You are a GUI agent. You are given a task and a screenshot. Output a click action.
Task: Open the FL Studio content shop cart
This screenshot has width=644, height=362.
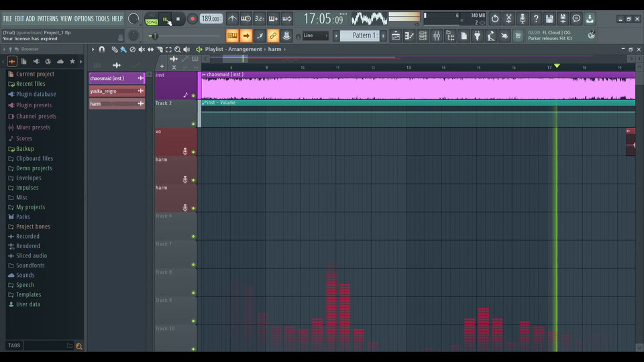pyautogui.click(x=518, y=36)
